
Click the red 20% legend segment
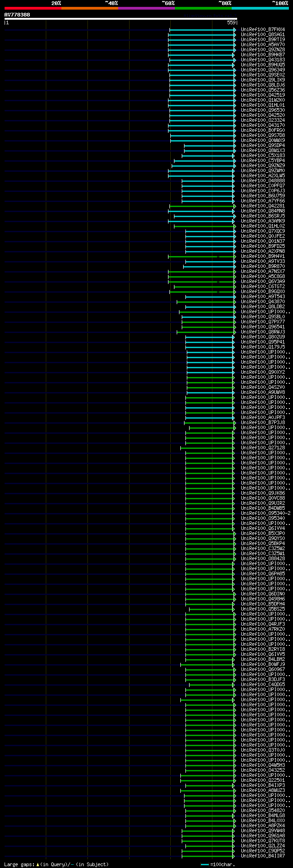pyautogui.click(x=33, y=8)
